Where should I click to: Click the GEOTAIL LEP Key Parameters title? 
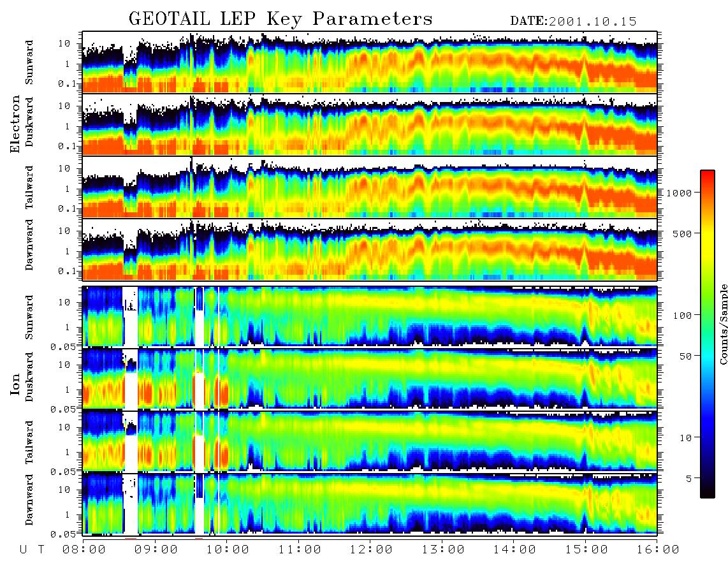(280, 20)
